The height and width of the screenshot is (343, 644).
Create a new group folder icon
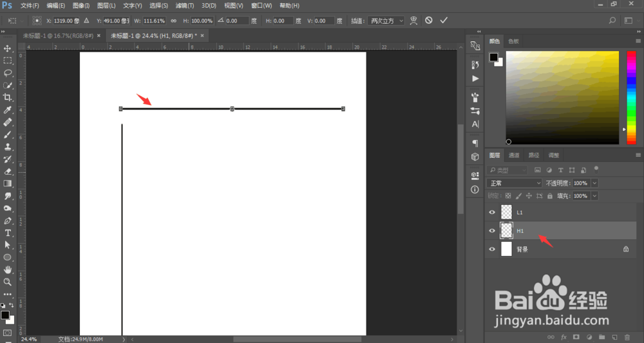coord(601,337)
